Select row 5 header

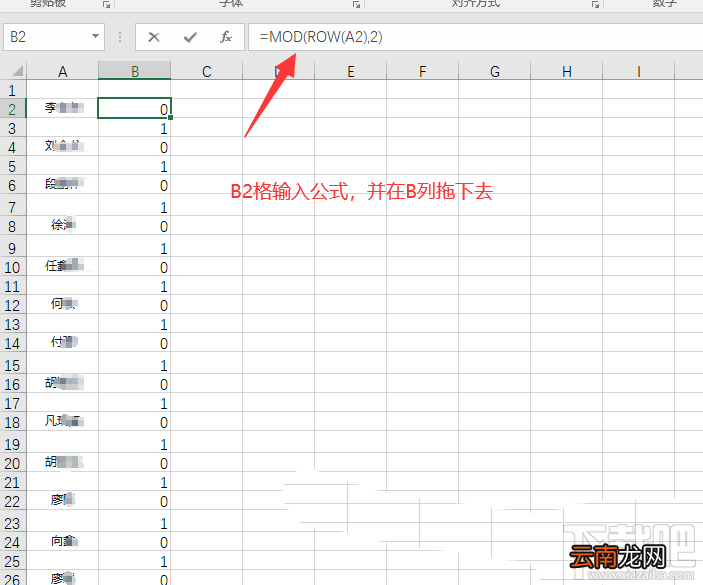point(13,166)
